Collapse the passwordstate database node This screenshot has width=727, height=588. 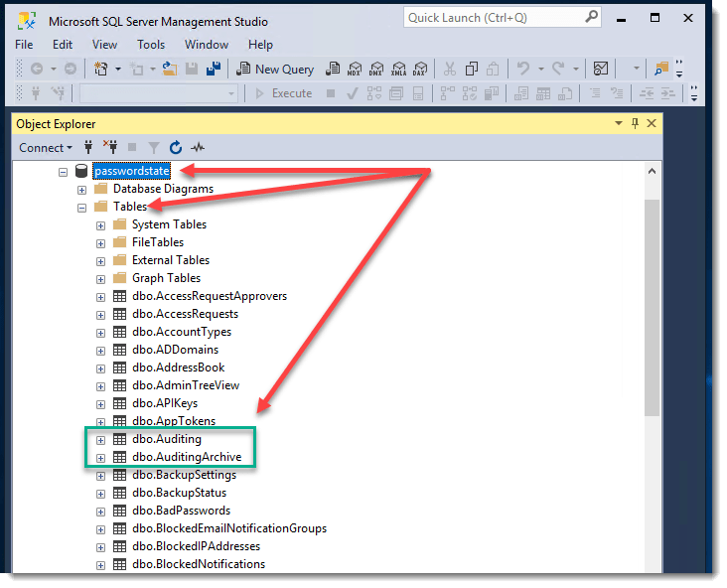63,172
